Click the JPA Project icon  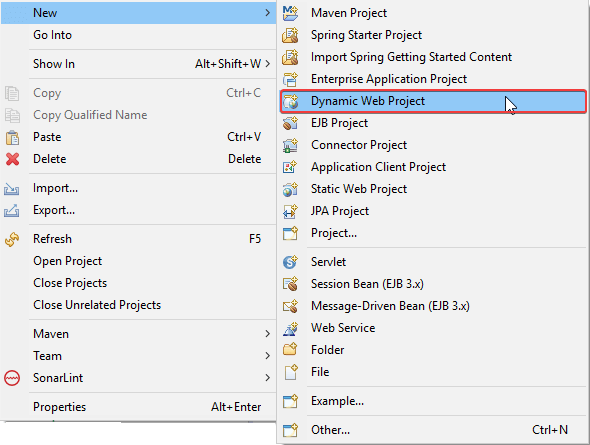290,211
